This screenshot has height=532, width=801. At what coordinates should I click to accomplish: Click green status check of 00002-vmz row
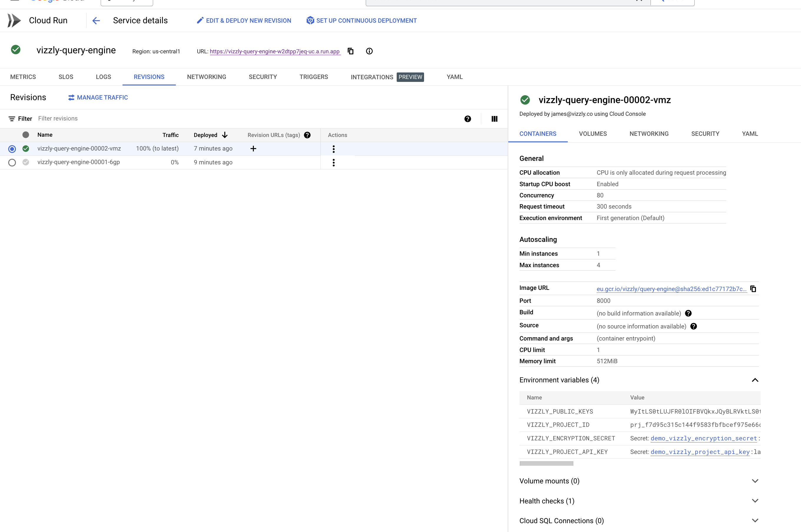click(26, 148)
